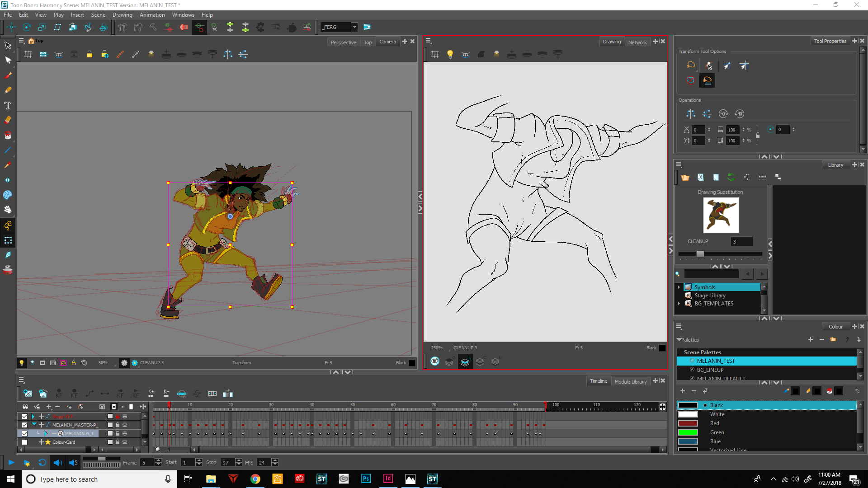Click the Loop playback icon

coord(42,462)
